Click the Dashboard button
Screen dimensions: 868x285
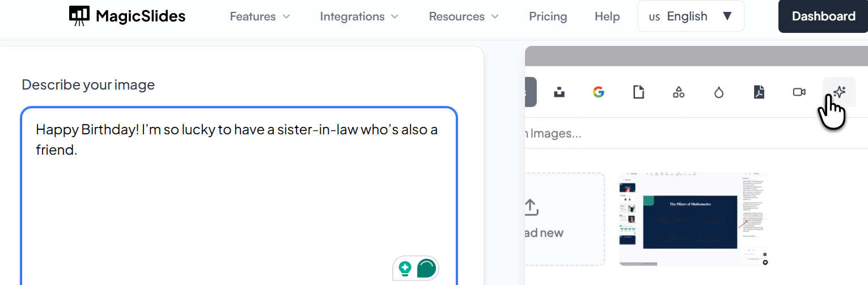(x=823, y=16)
